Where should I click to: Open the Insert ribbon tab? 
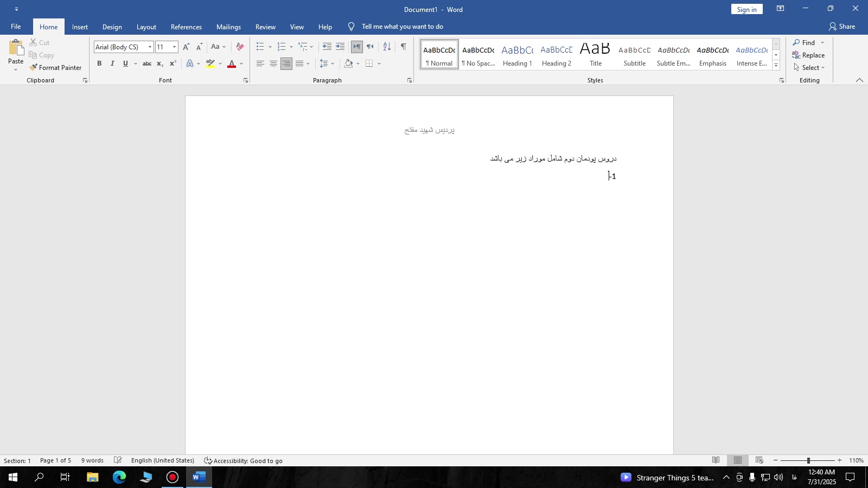[80, 27]
